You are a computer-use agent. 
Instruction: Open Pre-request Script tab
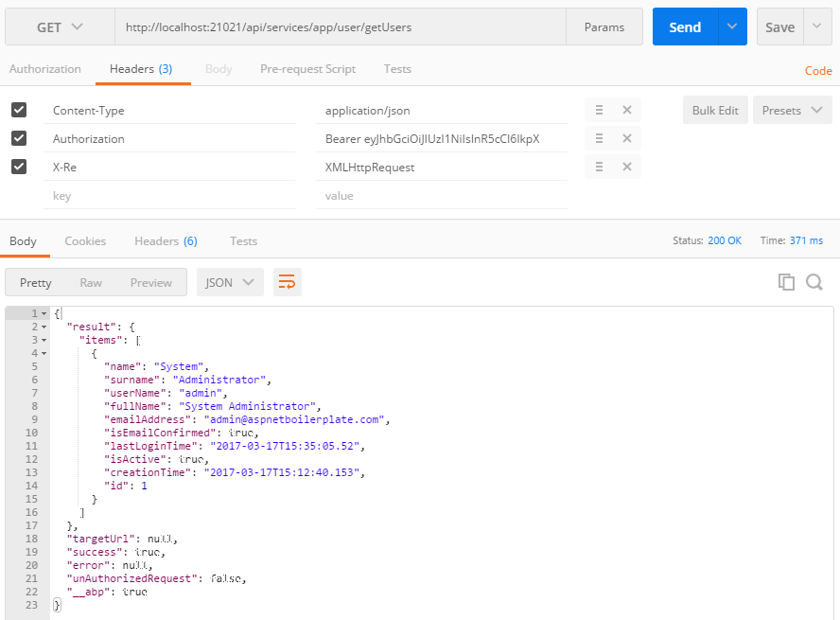(x=308, y=69)
